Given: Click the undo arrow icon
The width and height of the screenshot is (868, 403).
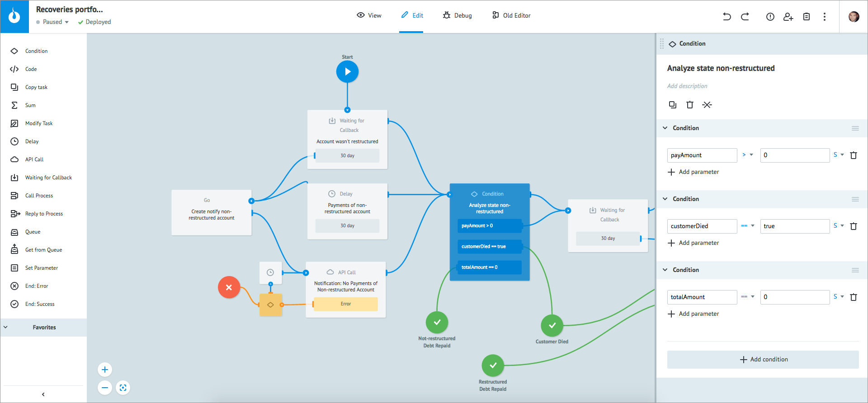Looking at the screenshot, I should [x=726, y=17].
